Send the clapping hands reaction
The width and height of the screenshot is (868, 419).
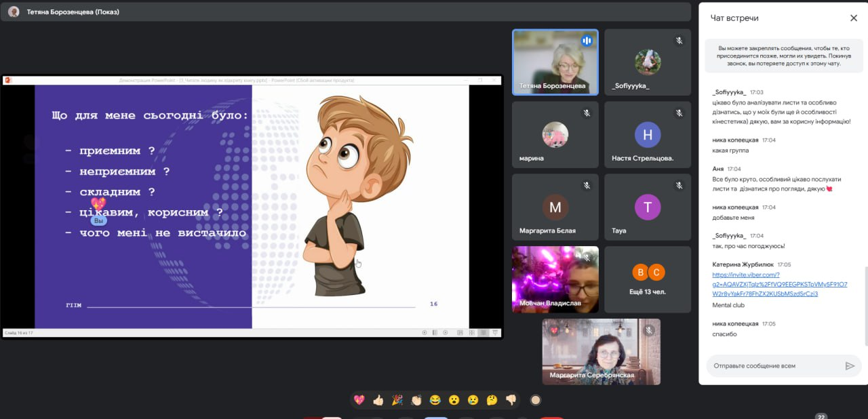(416, 400)
